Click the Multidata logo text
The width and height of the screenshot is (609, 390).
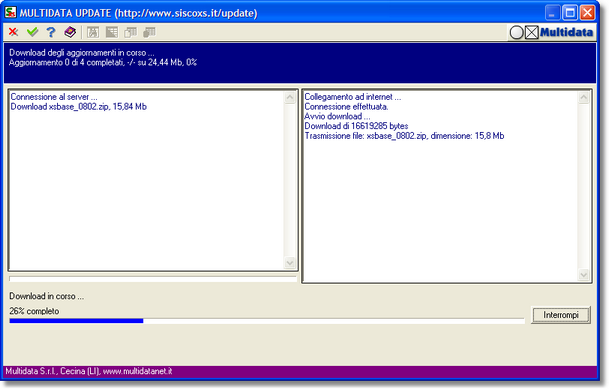click(566, 32)
